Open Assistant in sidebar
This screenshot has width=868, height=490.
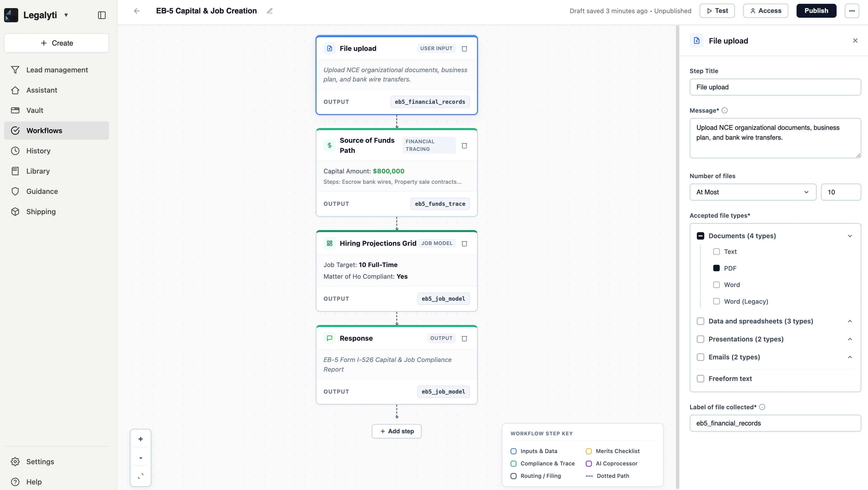(56, 90)
